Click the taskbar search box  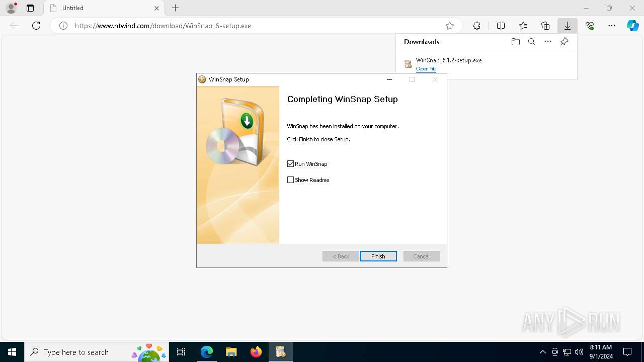click(x=97, y=352)
